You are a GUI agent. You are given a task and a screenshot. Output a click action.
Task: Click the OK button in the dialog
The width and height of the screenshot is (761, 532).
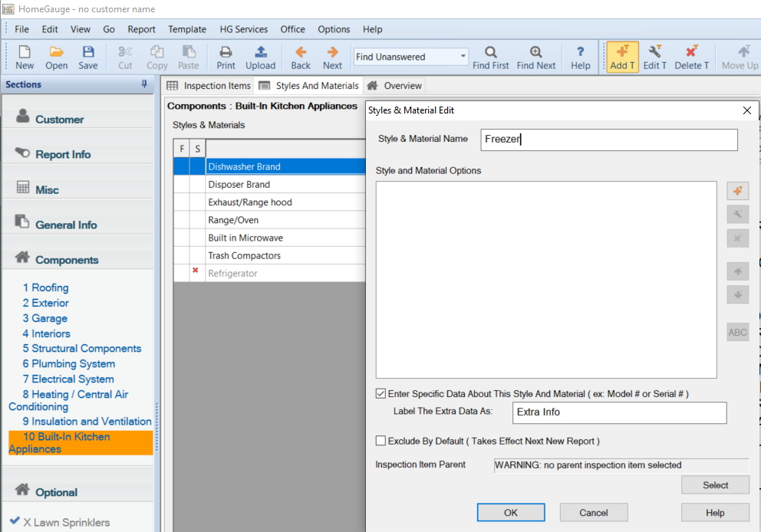point(511,513)
